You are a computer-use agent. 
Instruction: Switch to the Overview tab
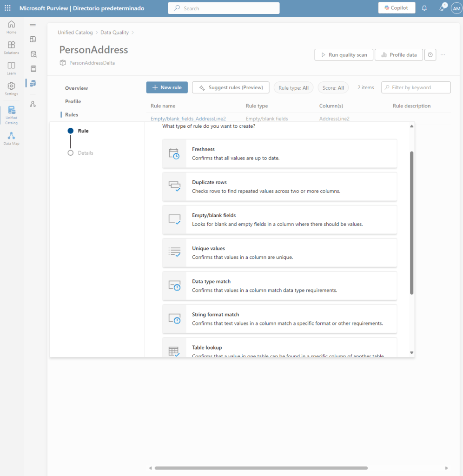tap(76, 88)
